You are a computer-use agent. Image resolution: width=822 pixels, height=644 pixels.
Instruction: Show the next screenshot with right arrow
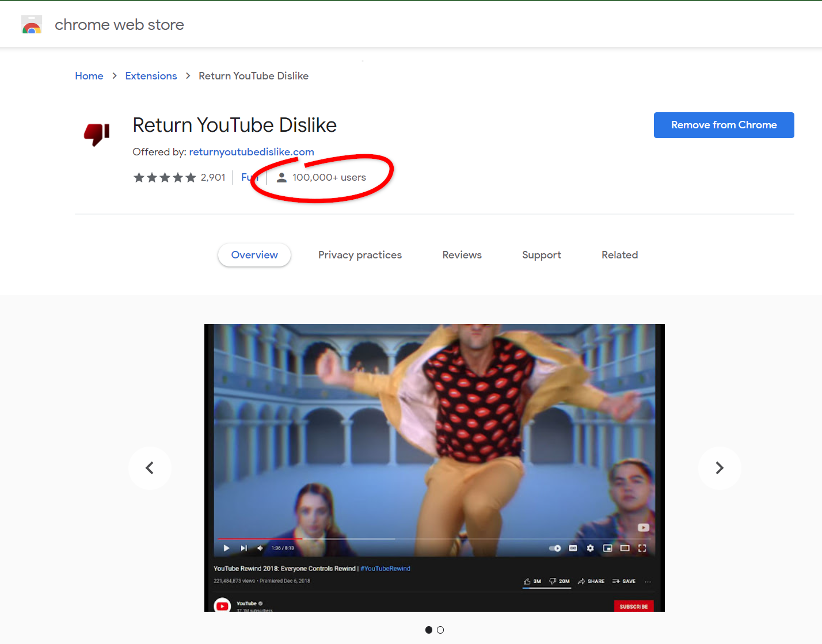(x=720, y=468)
